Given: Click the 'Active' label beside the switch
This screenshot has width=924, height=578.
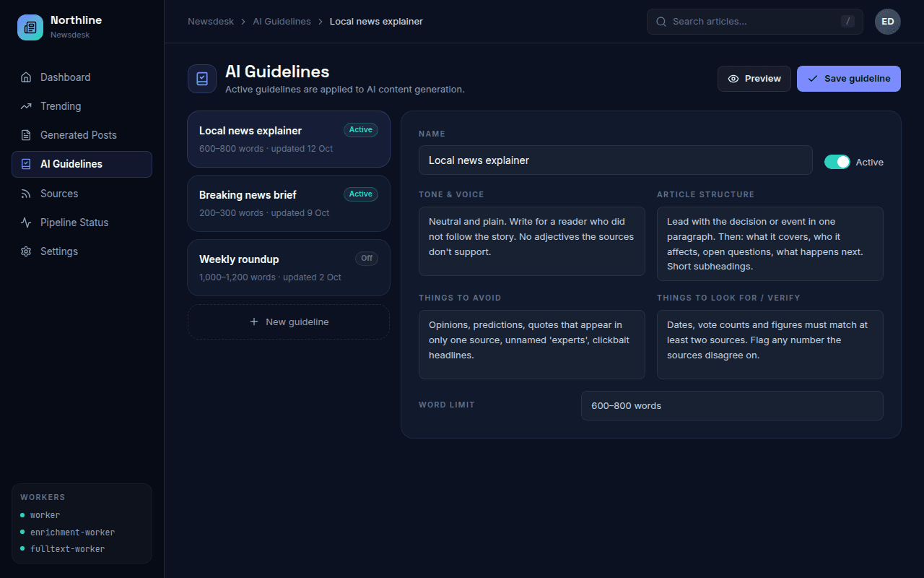Looking at the screenshot, I should tap(870, 163).
